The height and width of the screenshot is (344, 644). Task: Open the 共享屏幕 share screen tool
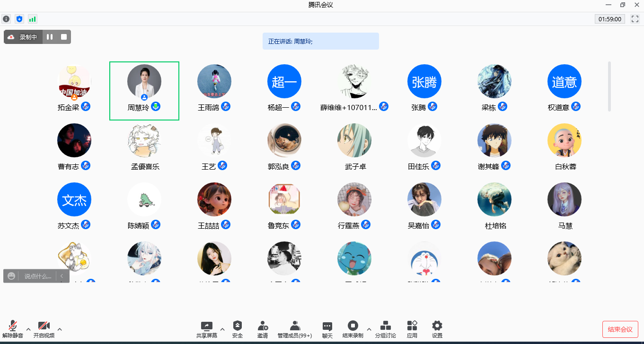206,329
